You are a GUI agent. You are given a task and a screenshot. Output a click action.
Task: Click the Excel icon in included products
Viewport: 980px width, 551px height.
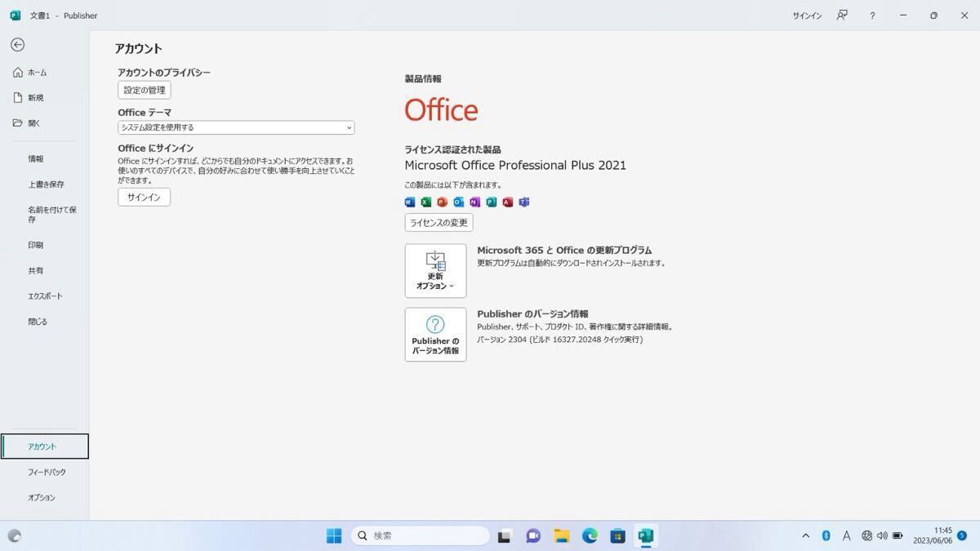click(426, 202)
